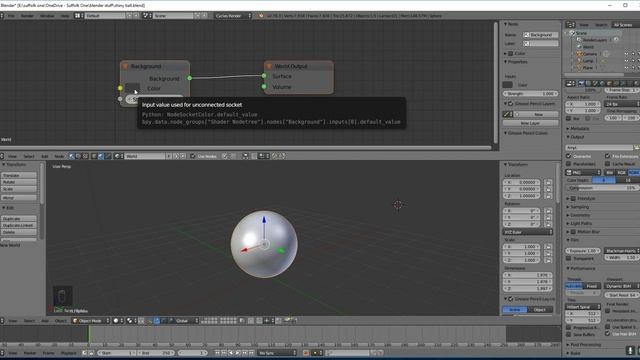Toggle the Cache Result checkbox
The image size is (640, 360).
coord(607,164)
